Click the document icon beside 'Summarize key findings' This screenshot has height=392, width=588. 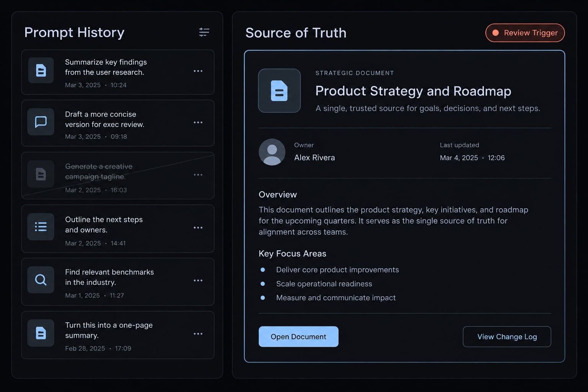pos(41,70)
